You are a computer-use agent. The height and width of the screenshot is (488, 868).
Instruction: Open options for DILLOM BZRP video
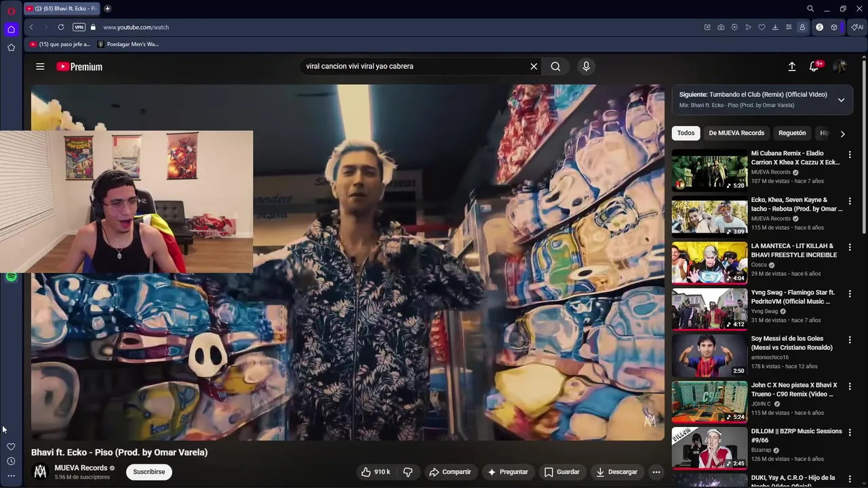850,432
